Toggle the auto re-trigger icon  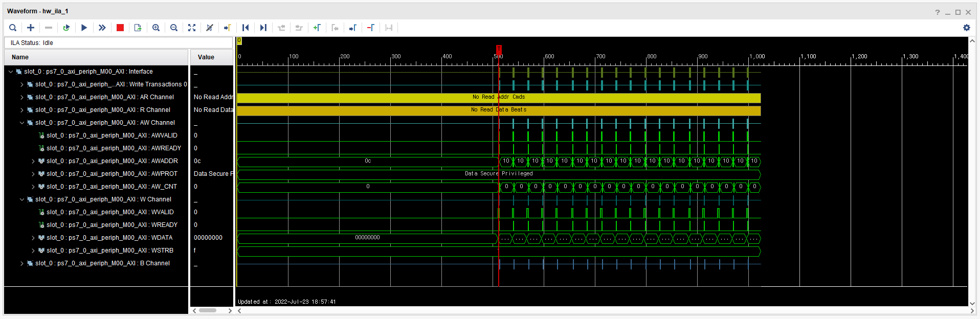tap(66, 28)
